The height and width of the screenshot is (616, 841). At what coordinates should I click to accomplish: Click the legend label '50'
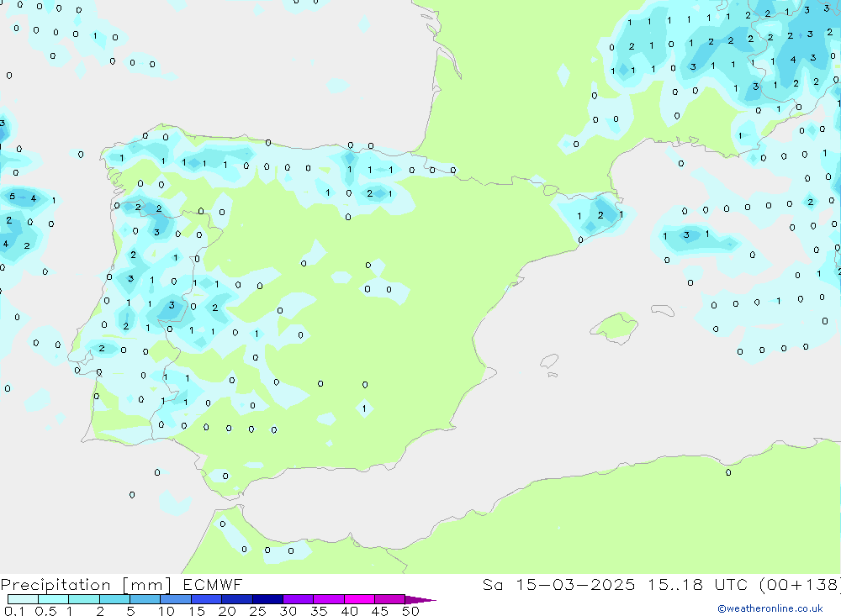coord(410,611)
